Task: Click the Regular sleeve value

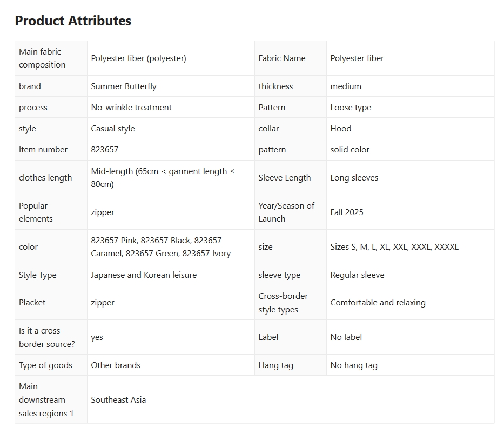Action: pyautogui.click(x=357, y=275)
